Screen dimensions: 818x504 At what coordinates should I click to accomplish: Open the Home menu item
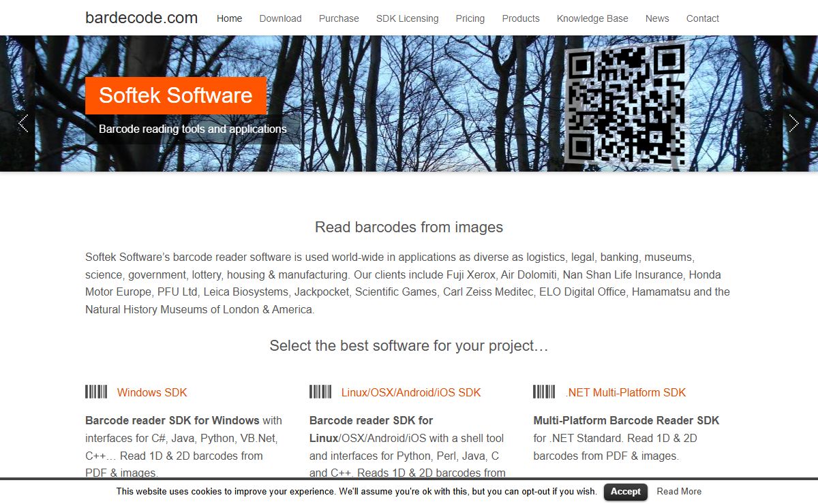tap(229, 18)
